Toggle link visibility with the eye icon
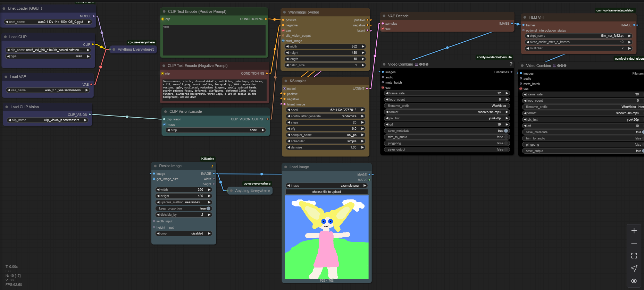This screenshot has width=644, height=290. 634,281
